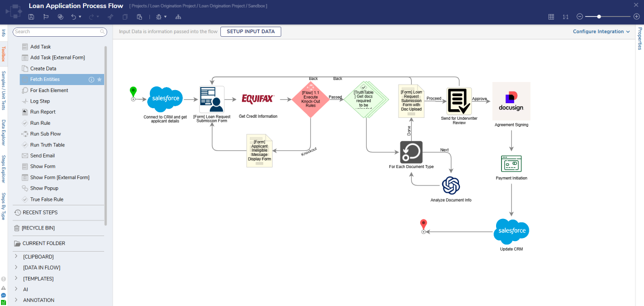The height and width of the screenshot is (306, 644).
Task: Undo the last change
Action: [x=73, y=17]
